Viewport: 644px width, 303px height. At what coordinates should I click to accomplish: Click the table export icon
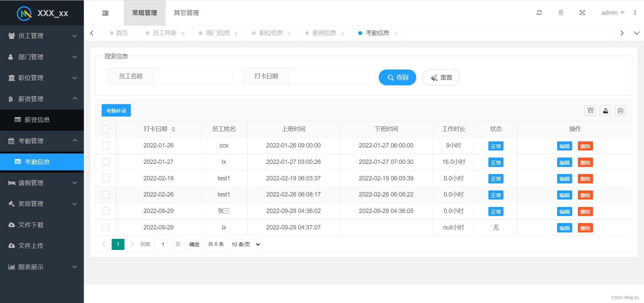605,111
